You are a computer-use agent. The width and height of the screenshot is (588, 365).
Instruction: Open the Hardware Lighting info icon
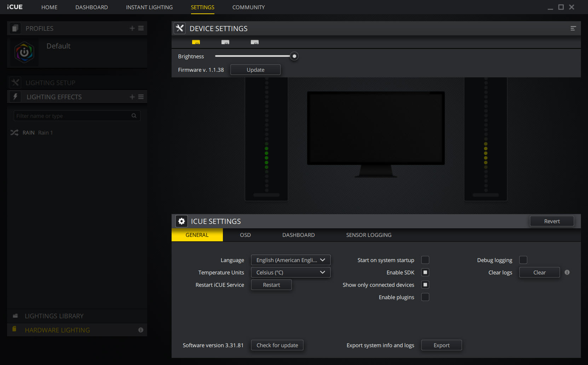[x=141, y=330]
